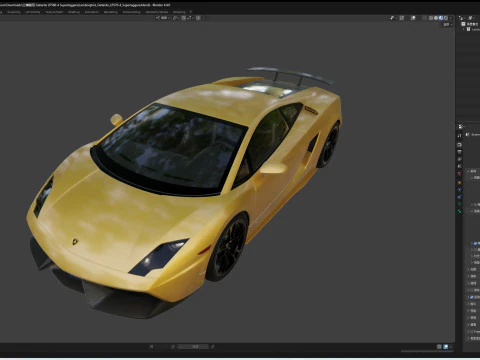Open the transform orientation selector

pyautogui.click(x=162, y=18)
